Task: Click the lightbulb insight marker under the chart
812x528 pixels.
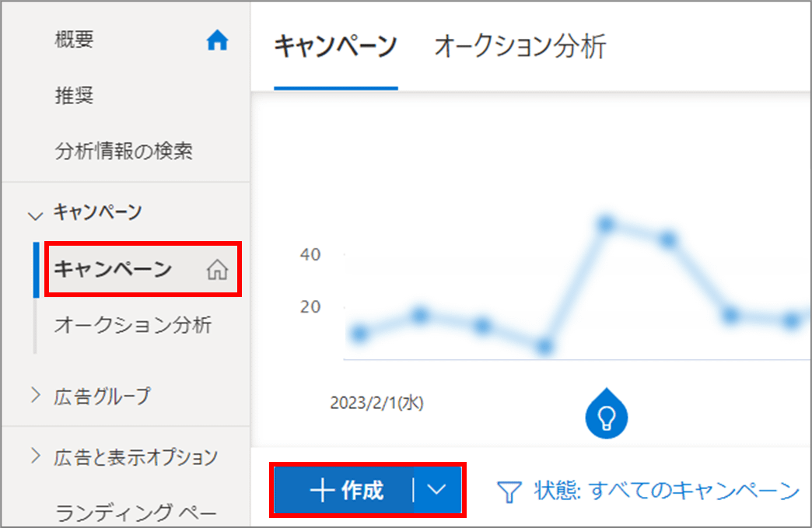Action: [x=606, y=418]
